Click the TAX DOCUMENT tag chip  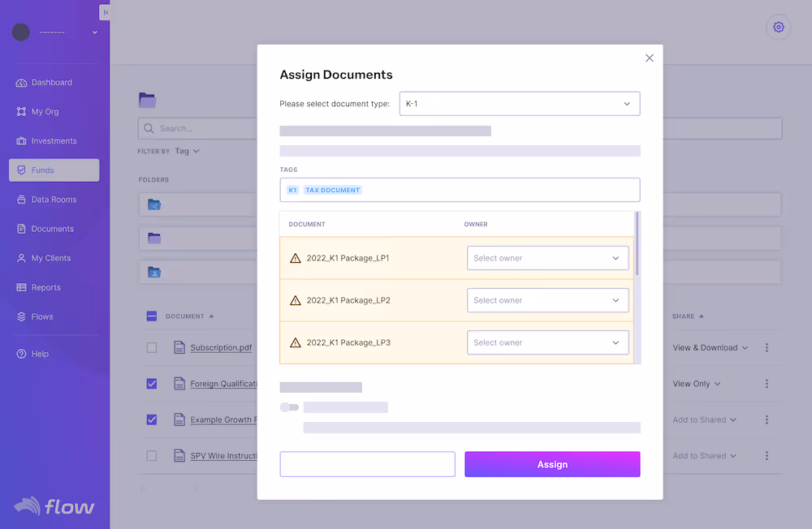[x=332, y=190]
